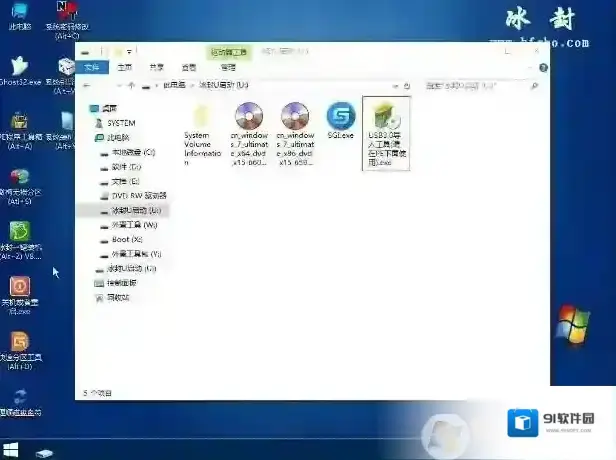Click the Windows Start button on taskbar
This screenshot has height=460, width=616.
pos(12,450)
